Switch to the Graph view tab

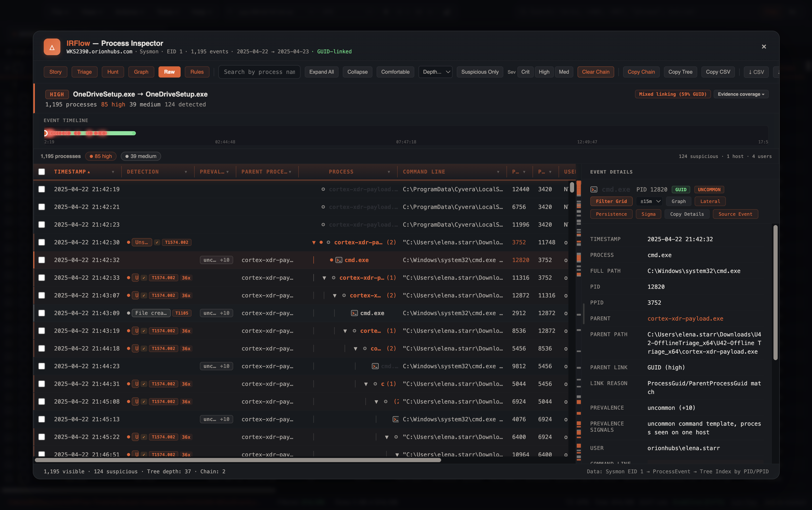pos(141,72)
